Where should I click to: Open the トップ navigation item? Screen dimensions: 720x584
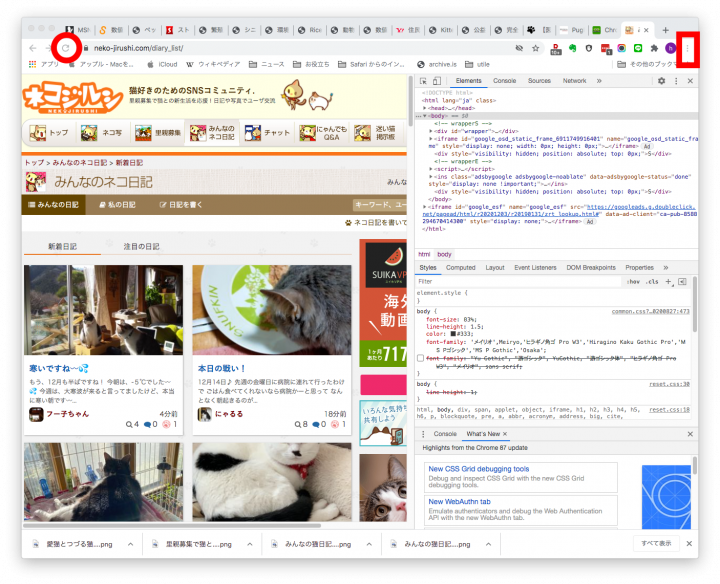click(x=49, y=133)
